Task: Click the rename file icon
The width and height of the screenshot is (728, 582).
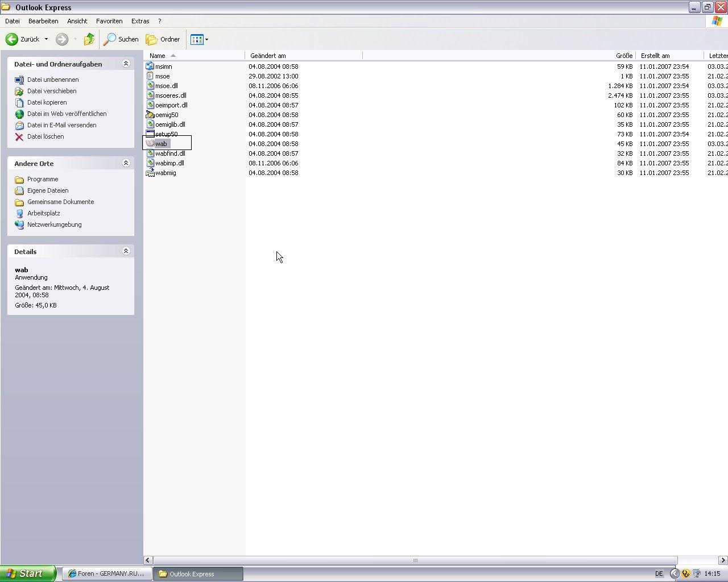Action: click(x=19, y=80)
